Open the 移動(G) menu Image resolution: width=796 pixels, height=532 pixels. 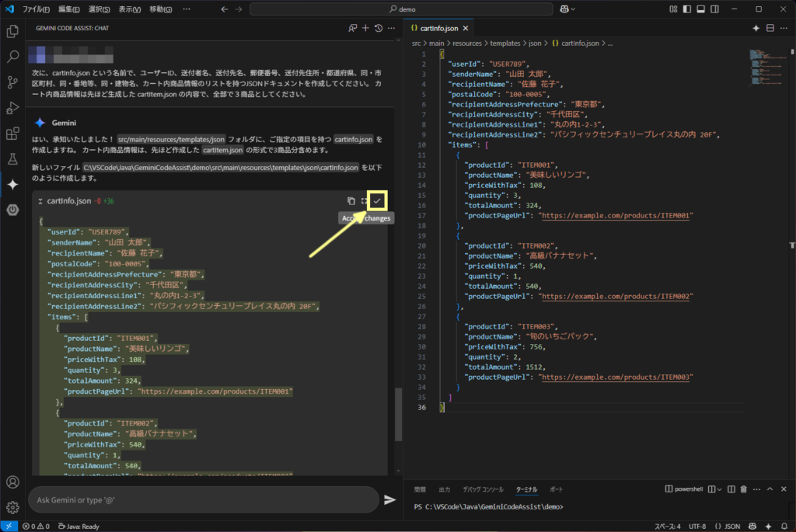click(160, 9)
